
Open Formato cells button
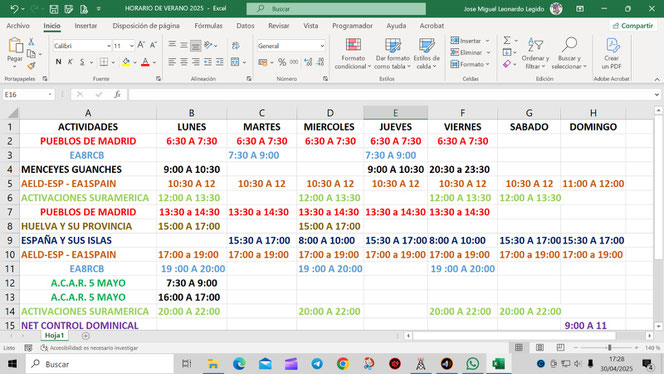tap(470, 64)
